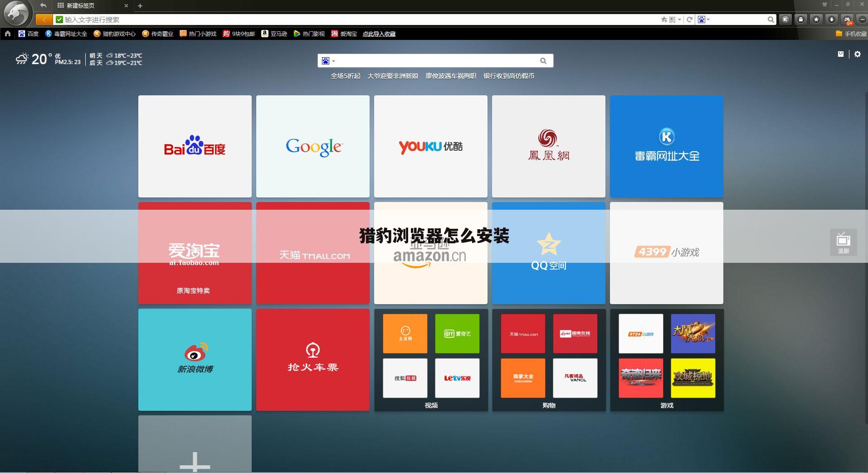Image resolution: width=868 pixels, height=473 pixels.
Task: Open the more options ellipsis button
Action: (x=862, y=20)
